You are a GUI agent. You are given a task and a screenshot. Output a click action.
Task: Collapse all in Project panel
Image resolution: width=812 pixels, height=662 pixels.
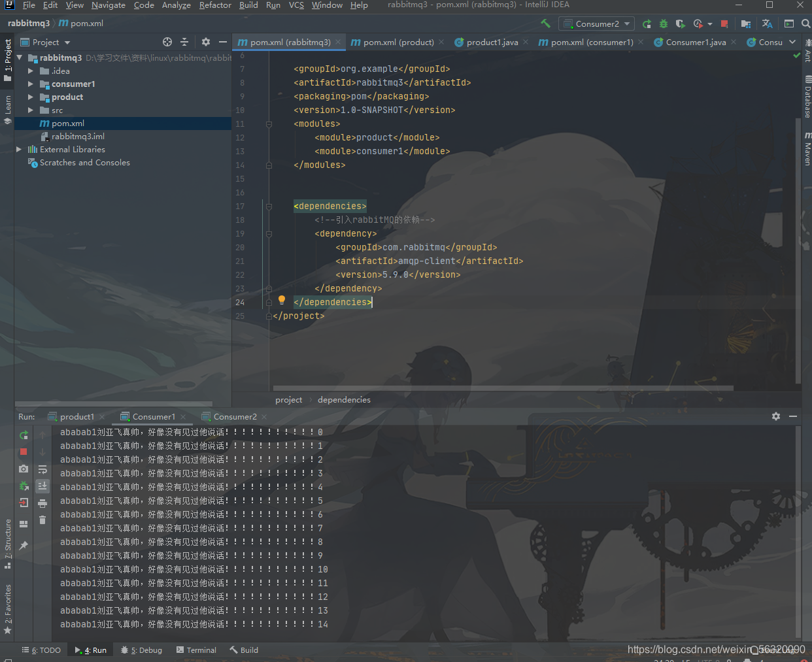coord(184,42)
